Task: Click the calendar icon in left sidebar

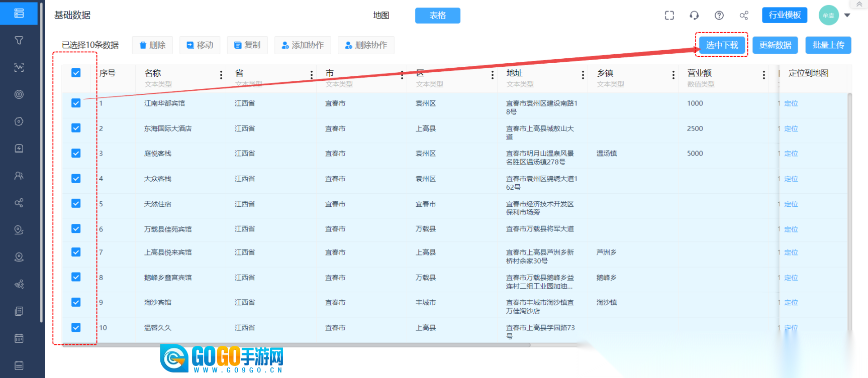Action: (x=19, y=338)
